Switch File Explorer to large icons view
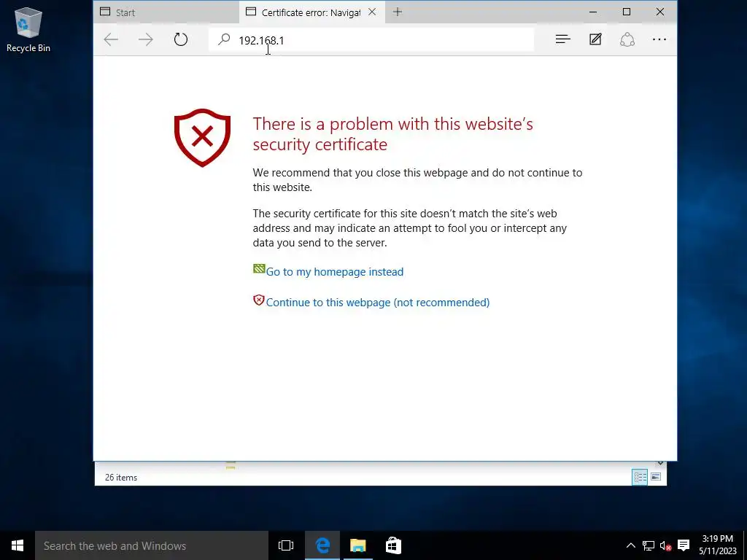747x560 pixels. pos(656,477)
